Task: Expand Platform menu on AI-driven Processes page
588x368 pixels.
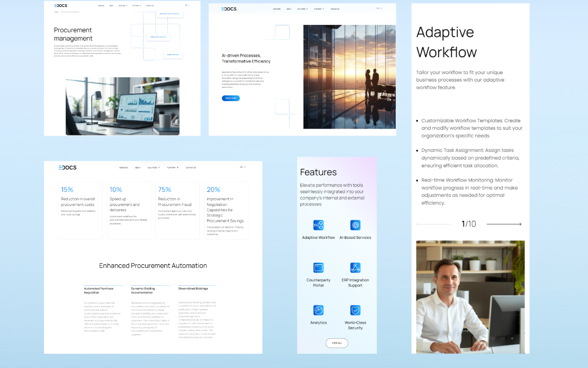Action: pos(319,8)
